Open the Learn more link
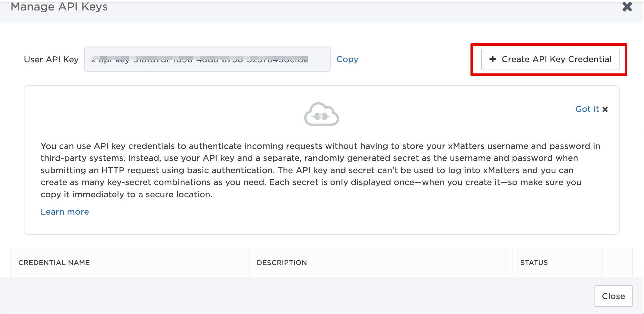The height and width of the screenshot is (314, 644). pyautogui.click(x=65, y=212)
